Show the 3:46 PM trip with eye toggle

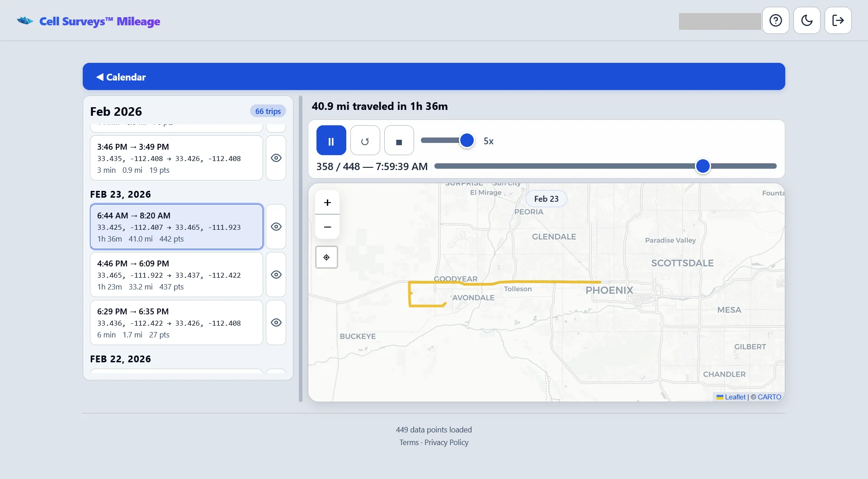click(276, 158)
